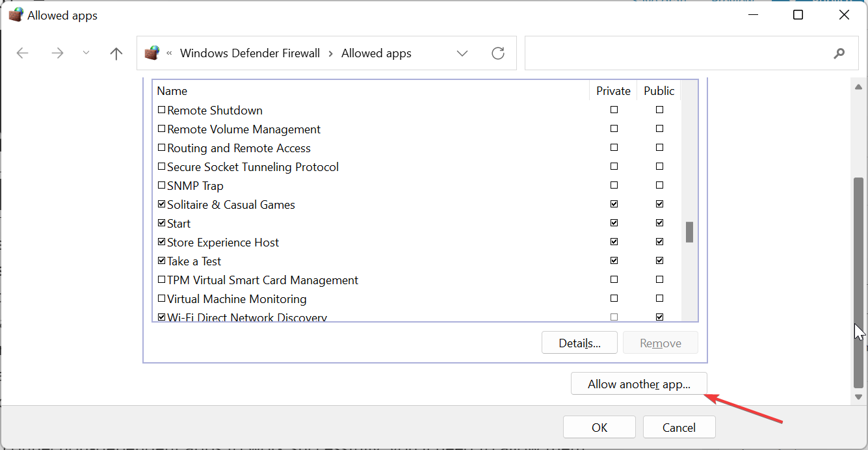
Task: Go back with the Back arrow
Action: click(x=23, y=53)
